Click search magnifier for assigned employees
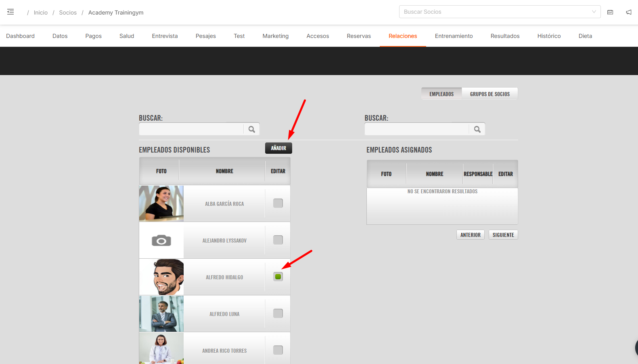 click(x=477, y=130)
